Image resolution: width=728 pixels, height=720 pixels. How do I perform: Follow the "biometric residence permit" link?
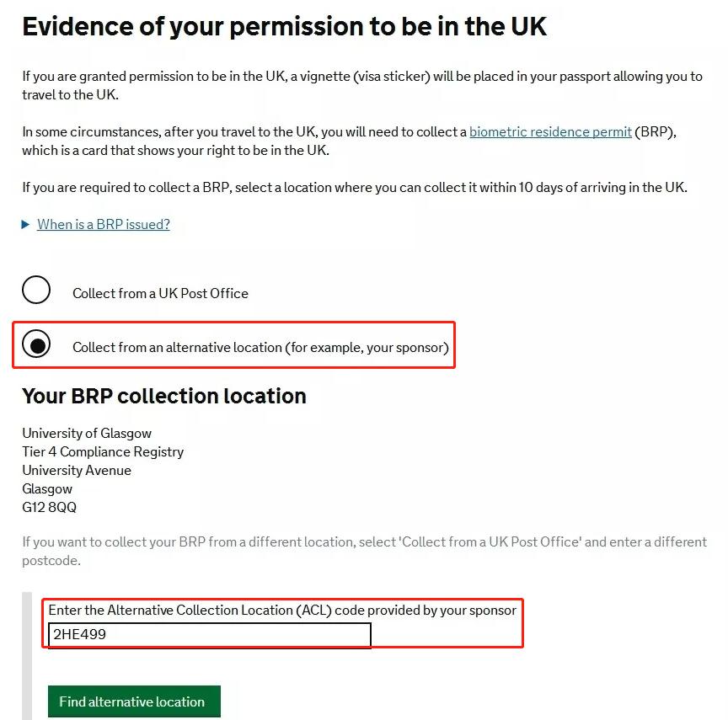(551, 131)
